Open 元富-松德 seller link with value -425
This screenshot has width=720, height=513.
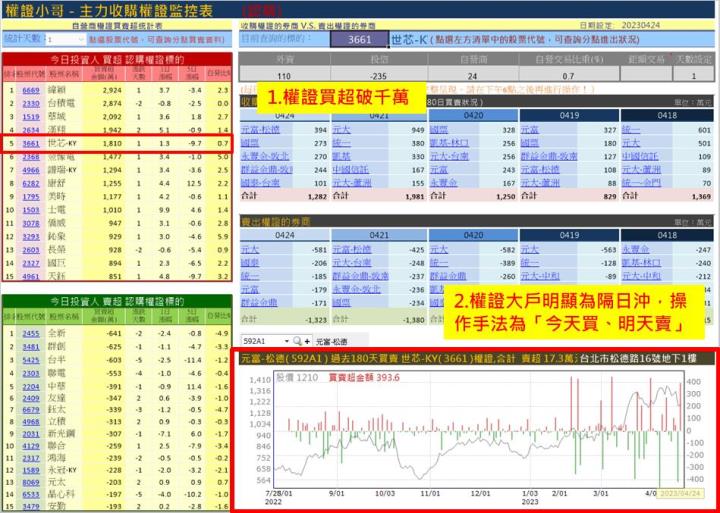tap(351, 250)
